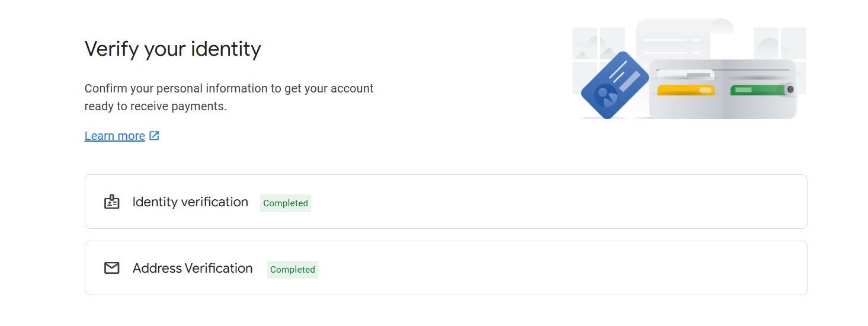Click the white card slot above the yellow card

(x=686, y=75)
